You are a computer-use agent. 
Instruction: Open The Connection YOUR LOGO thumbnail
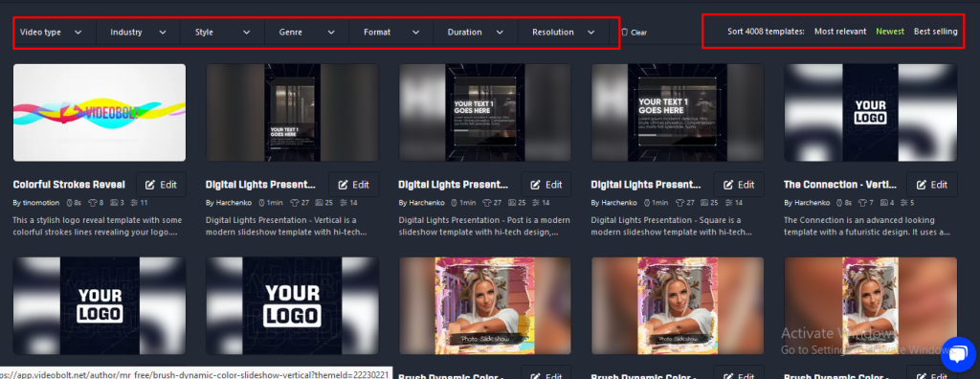pyautogui.click(x=871, y=113)
